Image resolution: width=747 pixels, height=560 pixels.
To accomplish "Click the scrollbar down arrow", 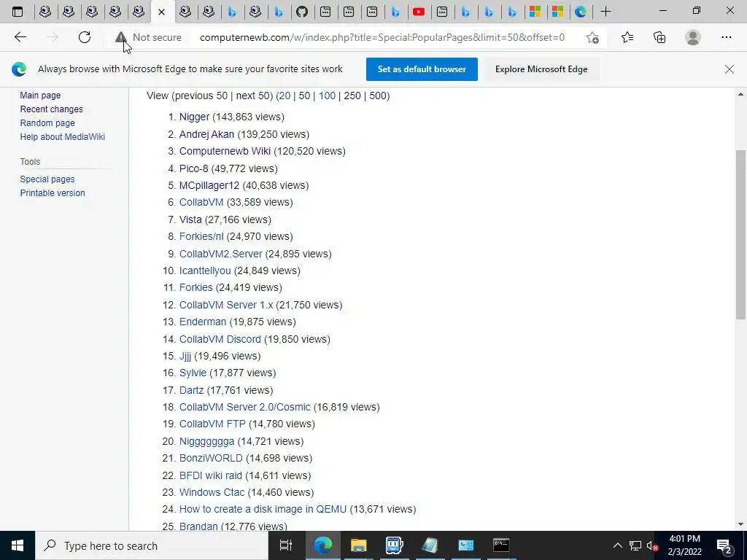I will click(x=740, y=524).
